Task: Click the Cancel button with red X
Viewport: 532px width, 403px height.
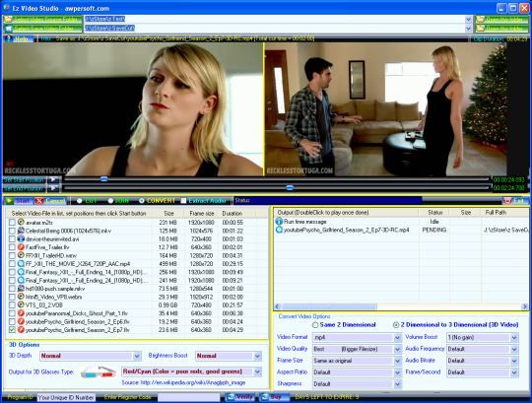Action: pos(50,201)
